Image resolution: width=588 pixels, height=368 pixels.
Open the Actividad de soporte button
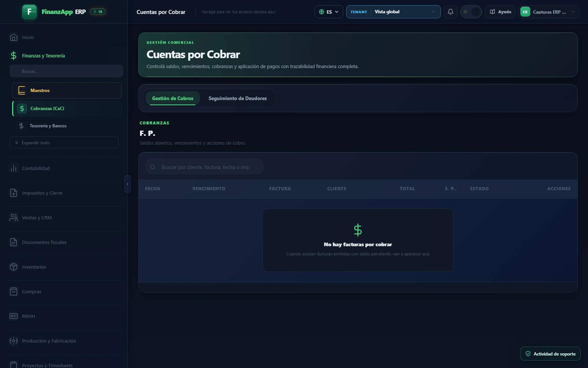(x=550, y=354)
